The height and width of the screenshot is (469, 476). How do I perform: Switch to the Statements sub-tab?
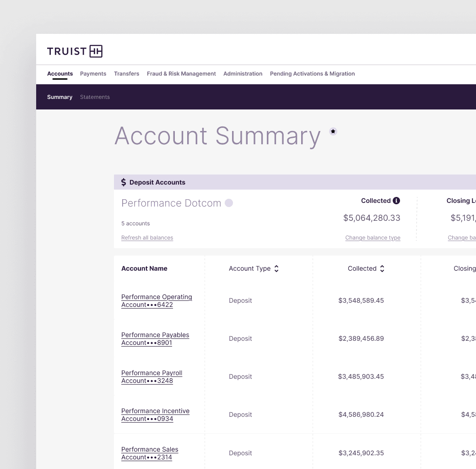click(x=95, y=97)
